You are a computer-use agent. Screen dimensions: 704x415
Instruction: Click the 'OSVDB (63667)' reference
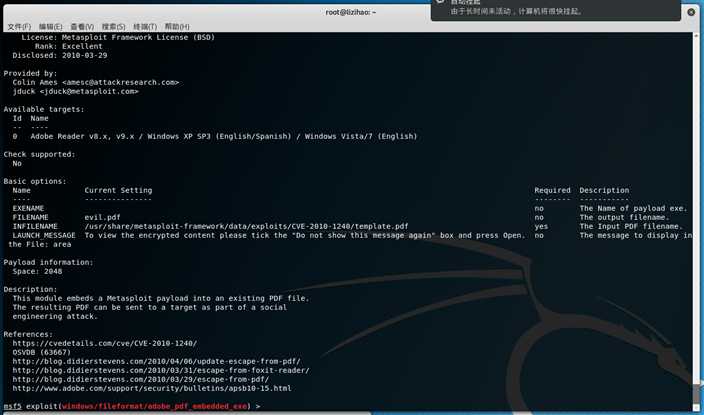point(42,352)
